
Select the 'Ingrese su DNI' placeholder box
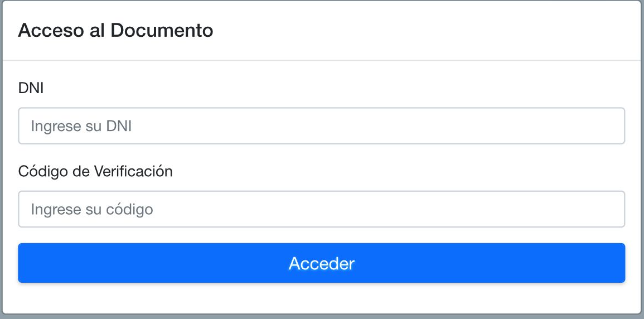pos(321,126)
